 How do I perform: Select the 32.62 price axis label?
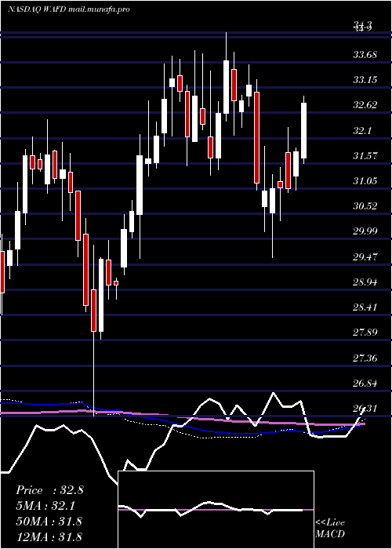[x=365, y=104]
